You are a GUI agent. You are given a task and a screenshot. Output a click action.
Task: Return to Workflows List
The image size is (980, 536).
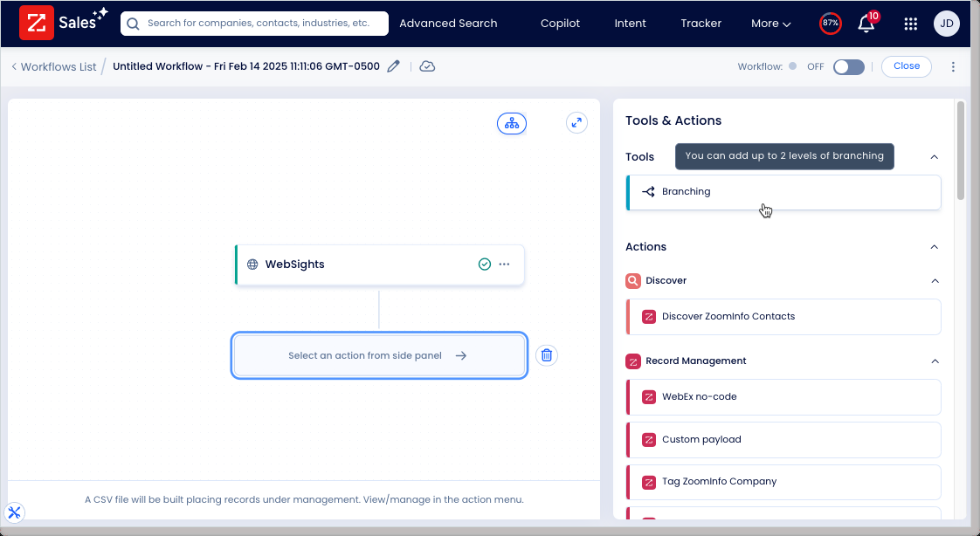[x=54, y=67]
